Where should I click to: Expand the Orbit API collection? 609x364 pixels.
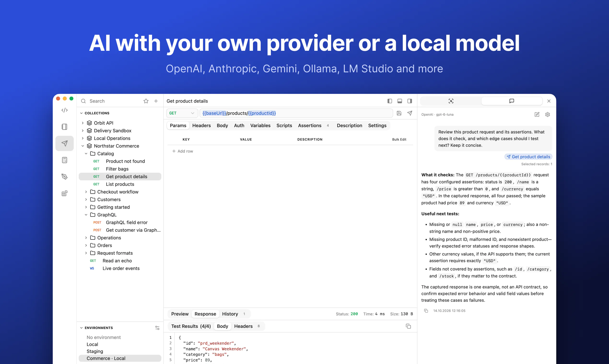[x=83, y=123]
